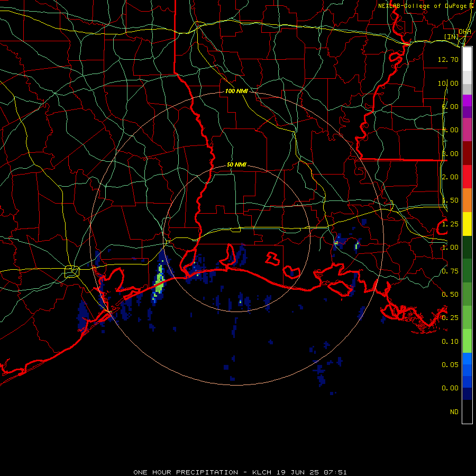Click the yellow highway loop around Houston
The image size is (476, 476).
[72, 272]
